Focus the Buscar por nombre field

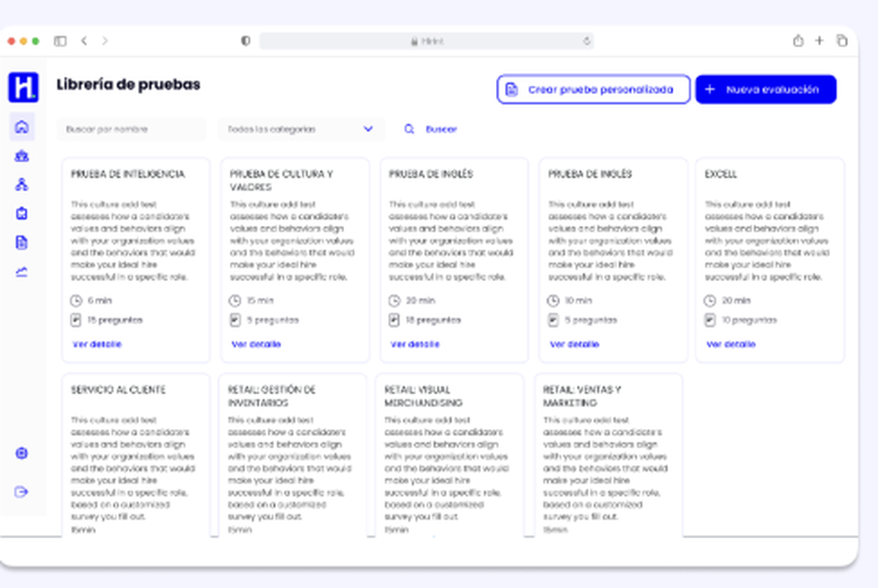[x=132, y=129]
